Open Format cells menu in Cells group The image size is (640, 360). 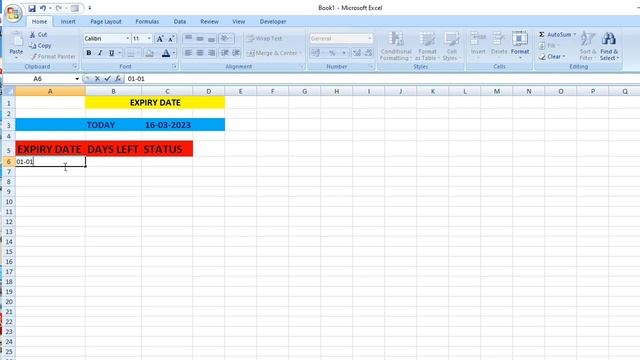click(520, 45)
